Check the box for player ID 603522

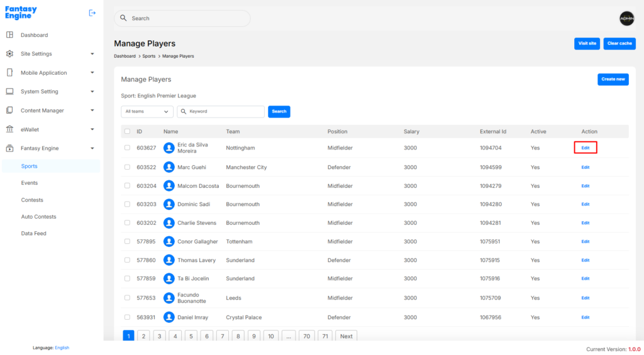click(x=127, y=167)
